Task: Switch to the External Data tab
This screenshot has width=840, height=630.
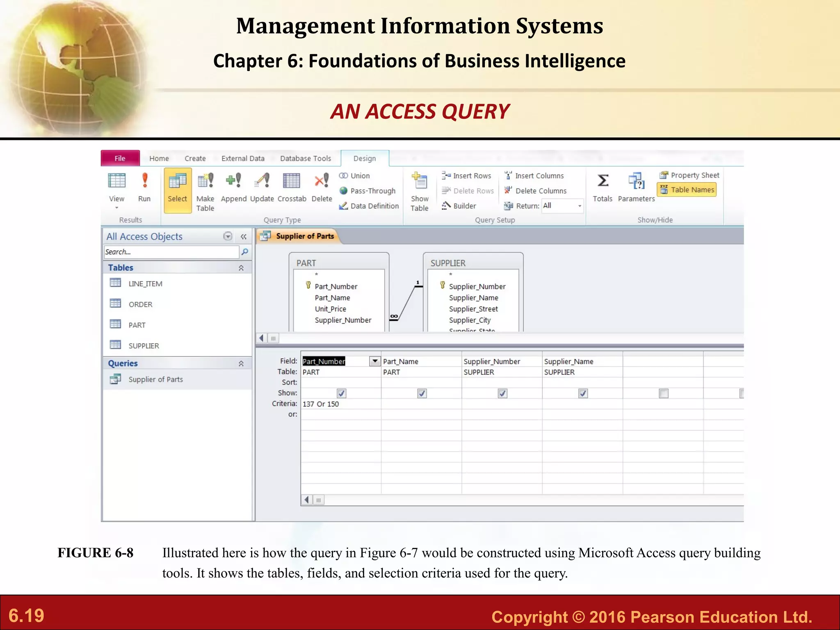Action: [243, 158]
